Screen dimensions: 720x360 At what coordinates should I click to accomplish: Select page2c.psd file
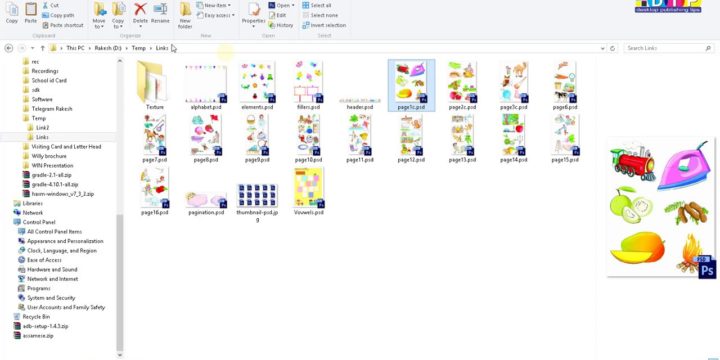click(462, 85)
